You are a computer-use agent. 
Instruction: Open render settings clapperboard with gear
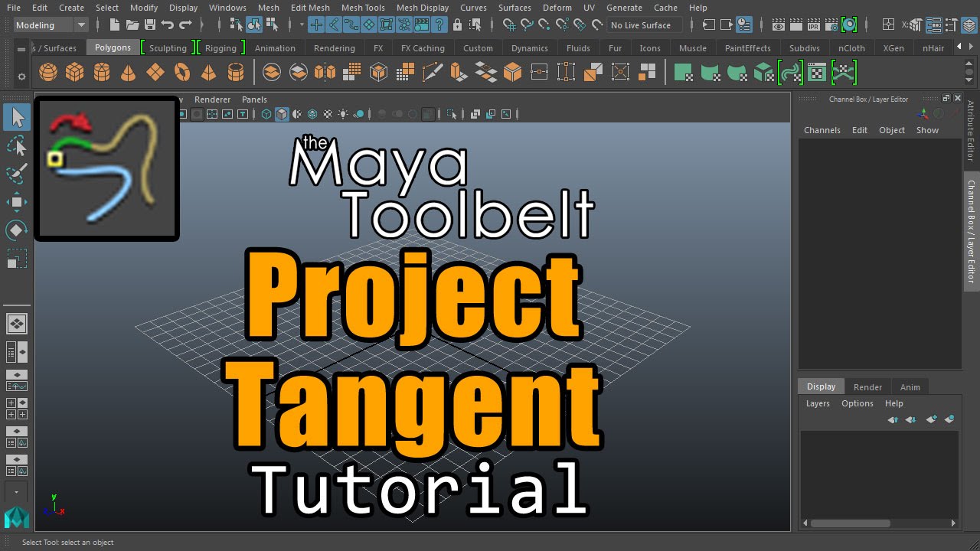click(831, 25)
